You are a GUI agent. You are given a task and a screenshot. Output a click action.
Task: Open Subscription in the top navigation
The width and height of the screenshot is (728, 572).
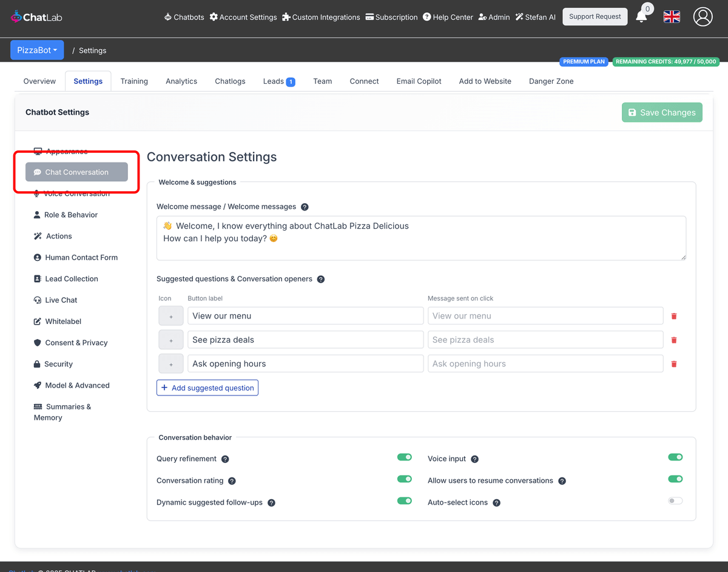[391, 17]
